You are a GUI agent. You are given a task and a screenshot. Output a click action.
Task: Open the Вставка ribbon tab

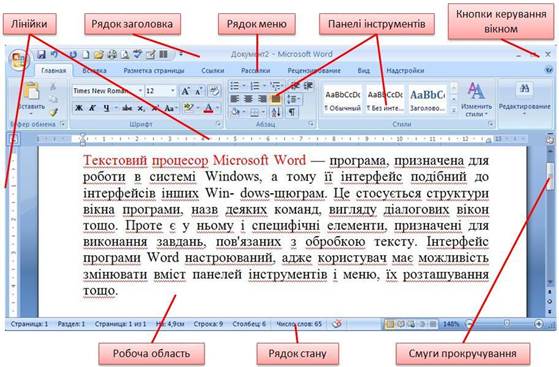[94, 71]
